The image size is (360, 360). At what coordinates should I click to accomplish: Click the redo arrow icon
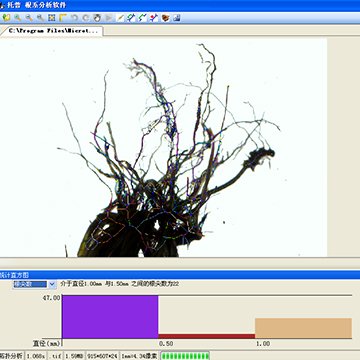coord(86,18)
